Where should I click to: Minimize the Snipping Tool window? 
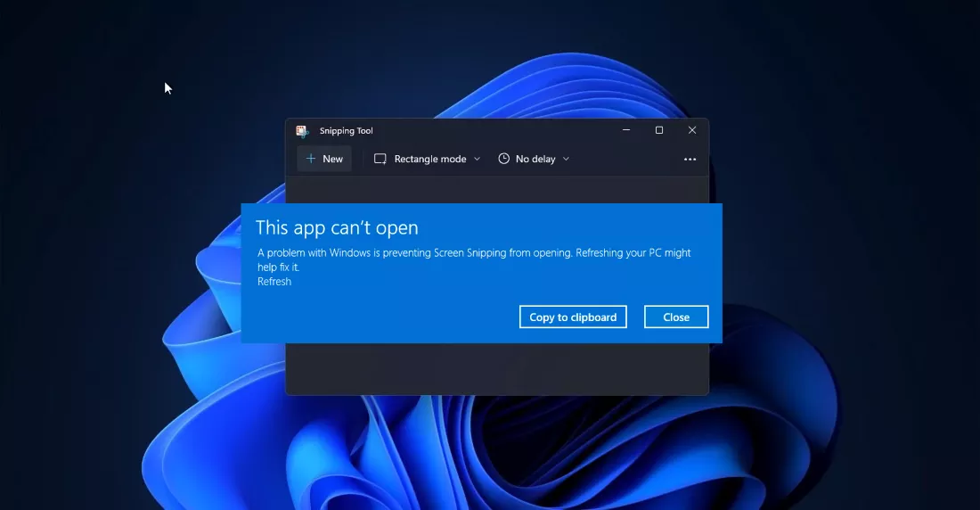(x=626, y=130)
